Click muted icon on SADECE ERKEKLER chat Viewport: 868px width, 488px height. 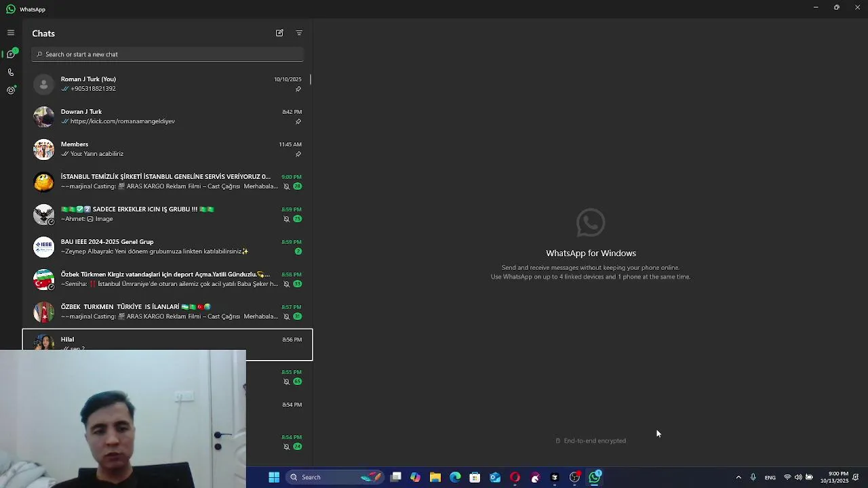point(286,219)
